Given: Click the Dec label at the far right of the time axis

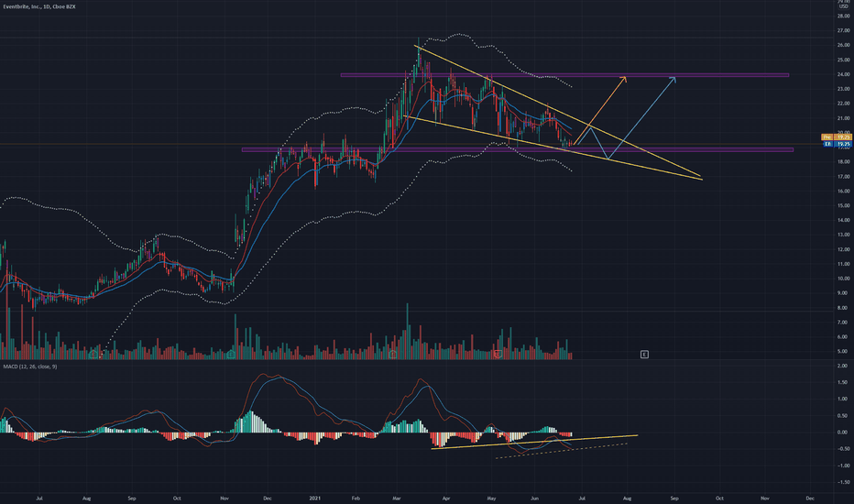Looking at the screenshot, I should [809, 498].
